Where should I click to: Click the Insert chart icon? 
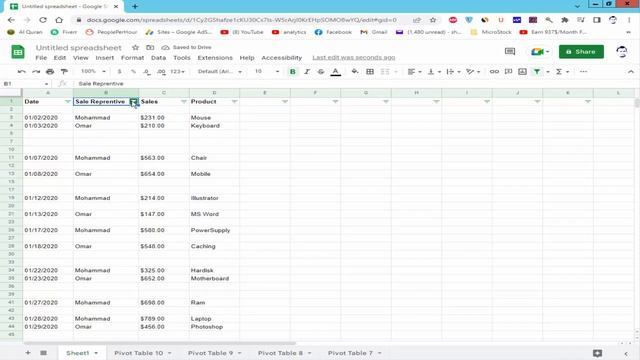(522, 71)
